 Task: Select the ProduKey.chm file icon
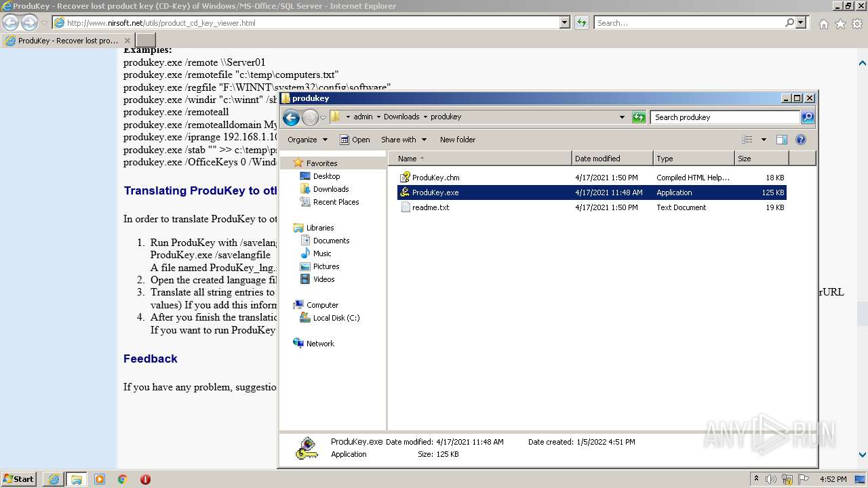tap(406, 178)
